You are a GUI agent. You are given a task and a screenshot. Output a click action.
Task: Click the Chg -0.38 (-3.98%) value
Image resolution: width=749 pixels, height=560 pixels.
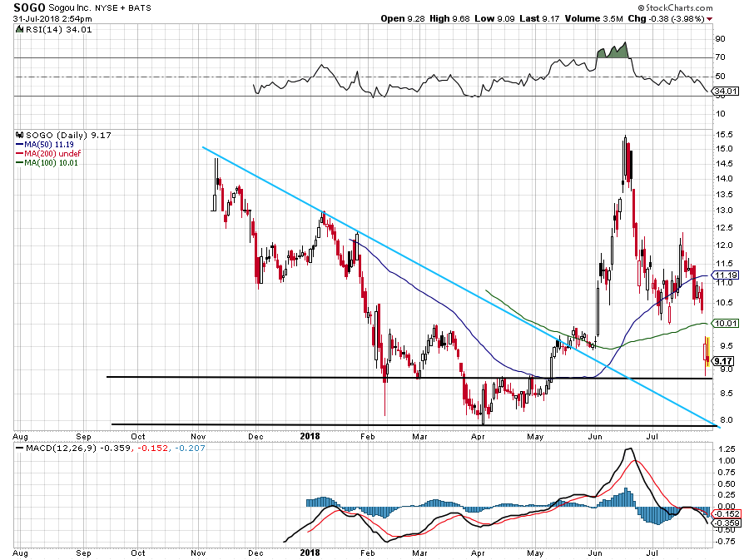pyautogui.click(x=666, y=18)
